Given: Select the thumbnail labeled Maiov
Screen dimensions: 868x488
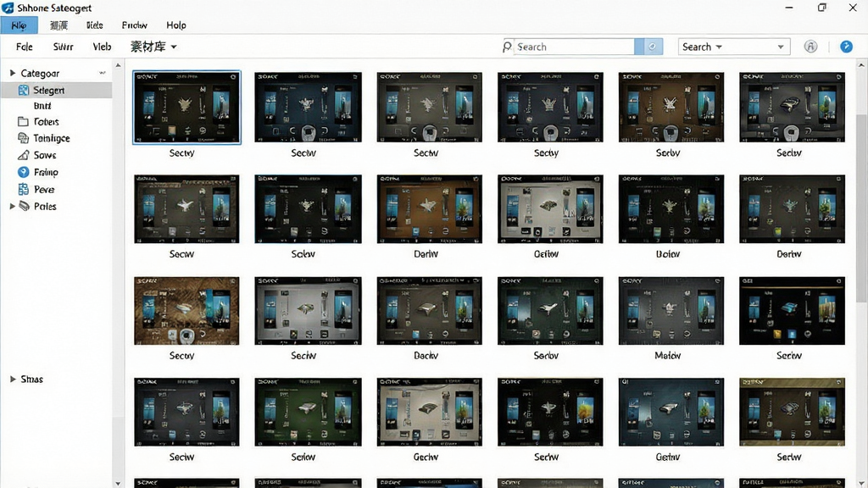Looking at the screenshot, I should tap(671, 311).
